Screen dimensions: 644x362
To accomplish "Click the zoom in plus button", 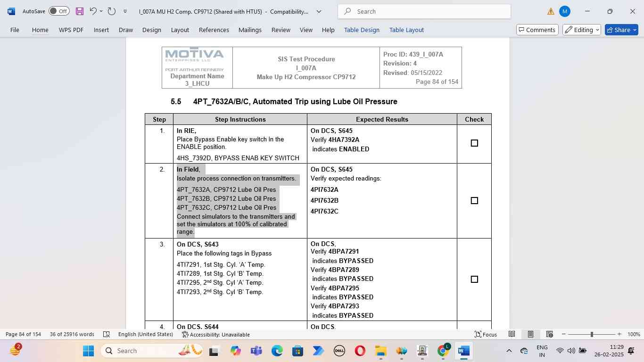I will click(619, 334).
